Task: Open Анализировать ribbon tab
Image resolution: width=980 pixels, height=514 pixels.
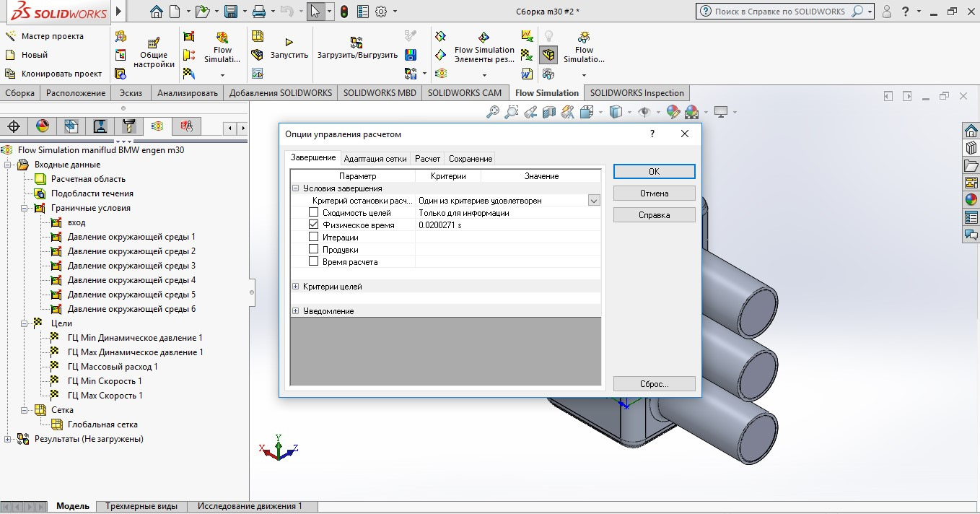Action: pyautogui.click(x=188, y=93)
